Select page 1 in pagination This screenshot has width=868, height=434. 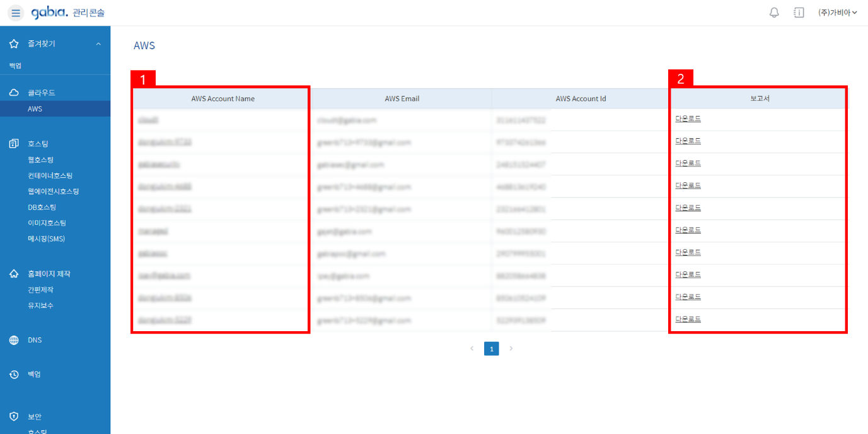click(492, 348)
